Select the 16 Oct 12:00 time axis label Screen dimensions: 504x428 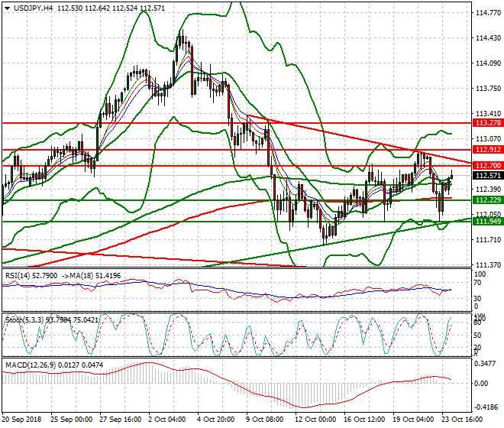(364, 420)
